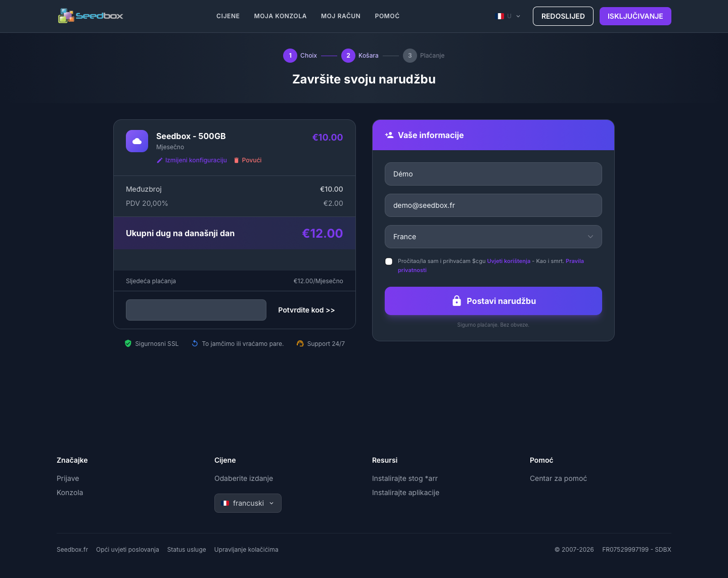Open the language dropdown in the header
The width and height of the screenshot is (728, 578).
tap(509, 16)
